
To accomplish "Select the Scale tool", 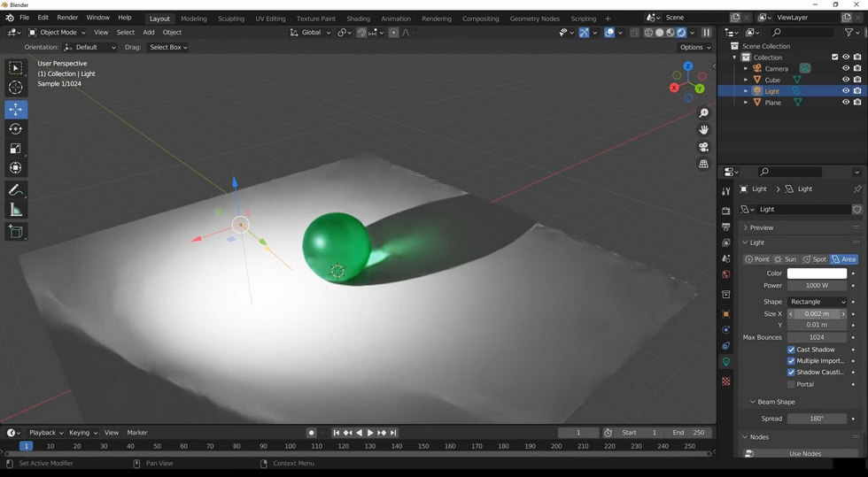I will tap(16, 149).
